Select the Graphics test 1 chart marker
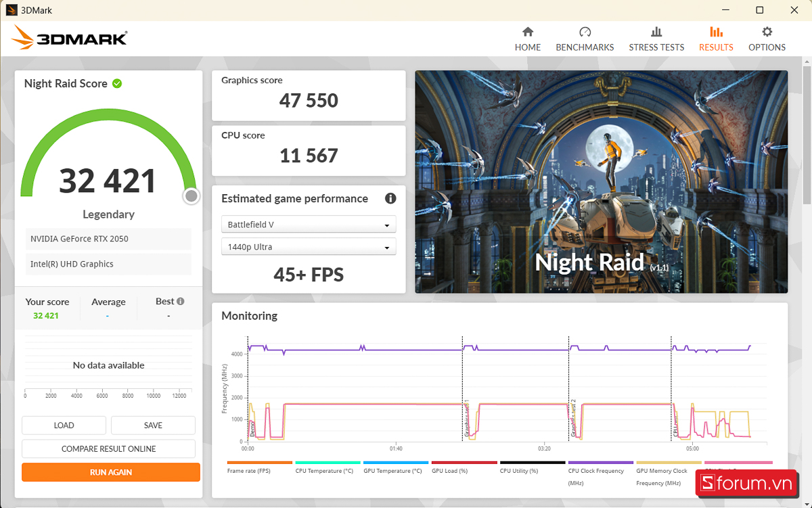The height and width of the screenshot is (508, 812). 466,419
